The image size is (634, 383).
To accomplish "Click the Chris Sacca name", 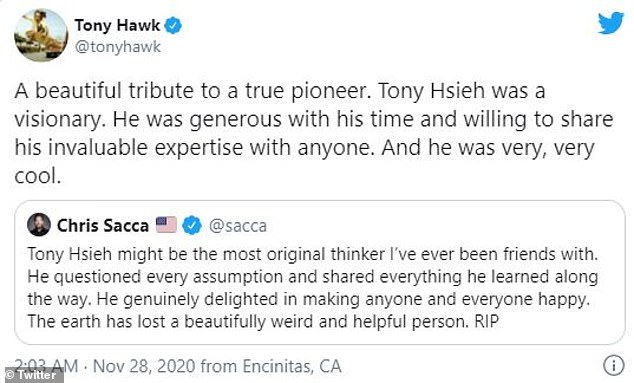I will [x=103, y=226].
